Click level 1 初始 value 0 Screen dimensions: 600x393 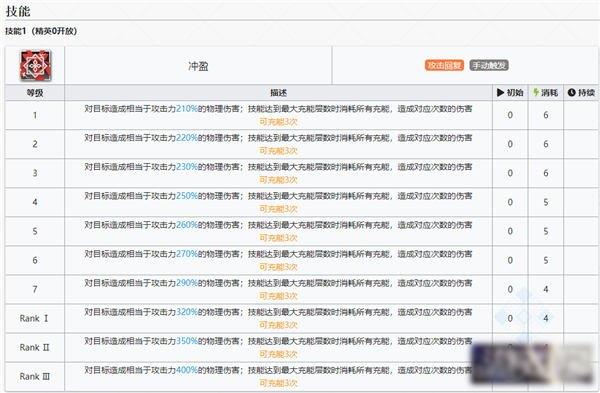(510, 115)
